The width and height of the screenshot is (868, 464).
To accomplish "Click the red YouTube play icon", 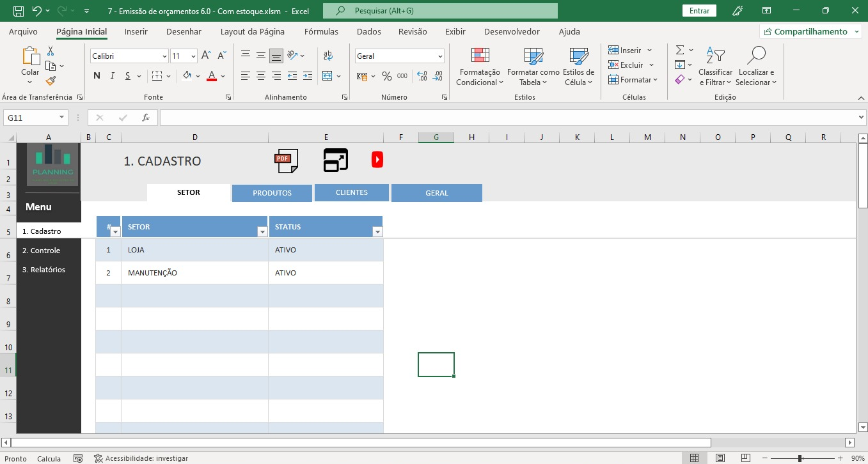I will click(377, 160).
